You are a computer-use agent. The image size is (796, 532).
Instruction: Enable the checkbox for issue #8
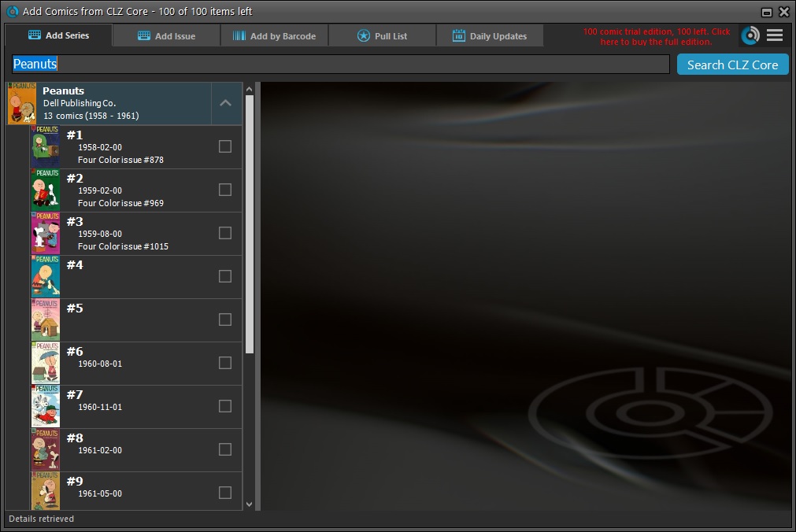click(225, 449)
